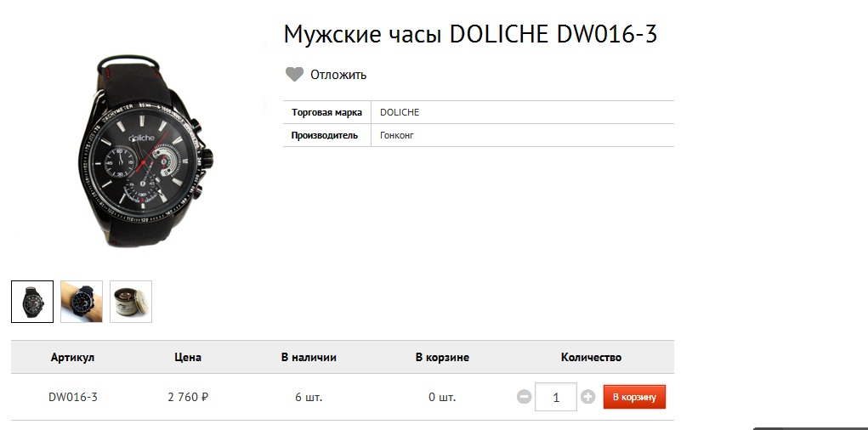Click the Отложить link

coord(338,75)
